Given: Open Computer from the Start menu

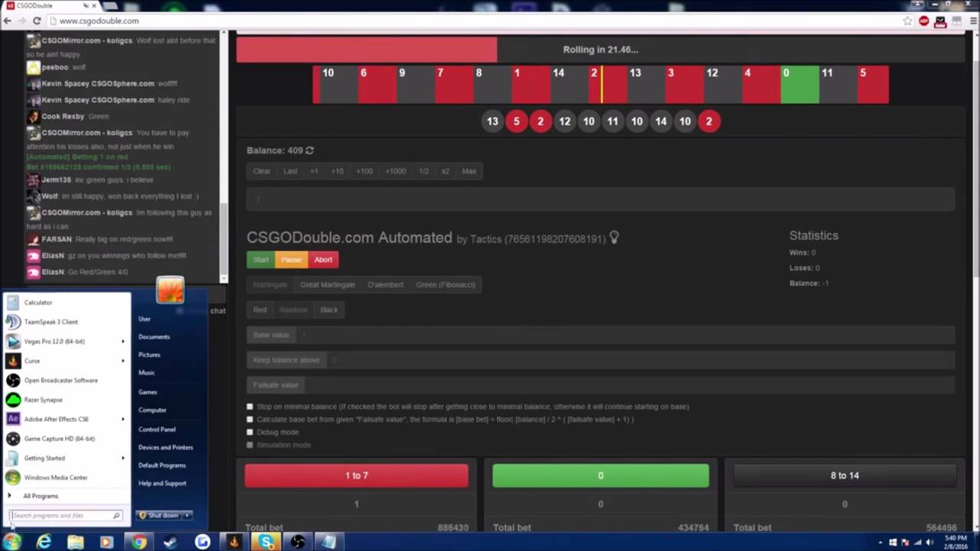Looking at the screenshot, I should (152, 410).
